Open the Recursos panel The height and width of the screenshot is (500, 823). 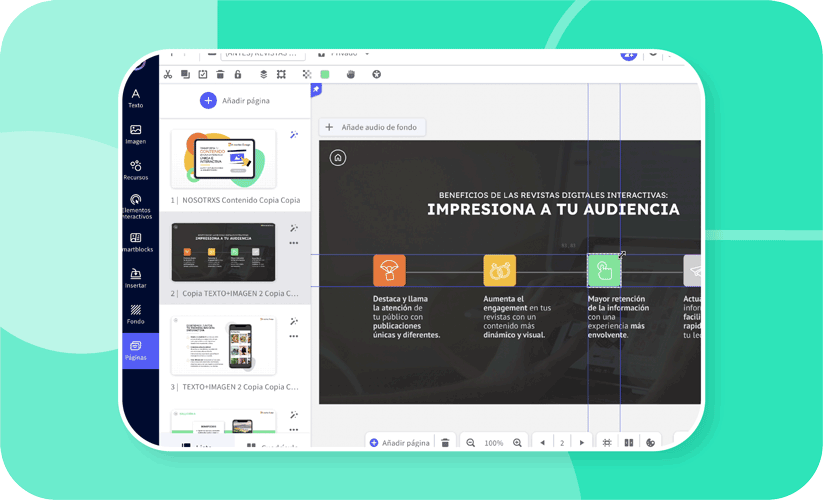(135, 170)
